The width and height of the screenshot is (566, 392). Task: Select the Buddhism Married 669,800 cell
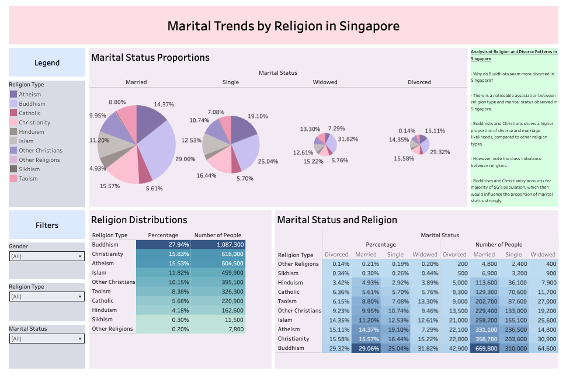pos(484,348)
